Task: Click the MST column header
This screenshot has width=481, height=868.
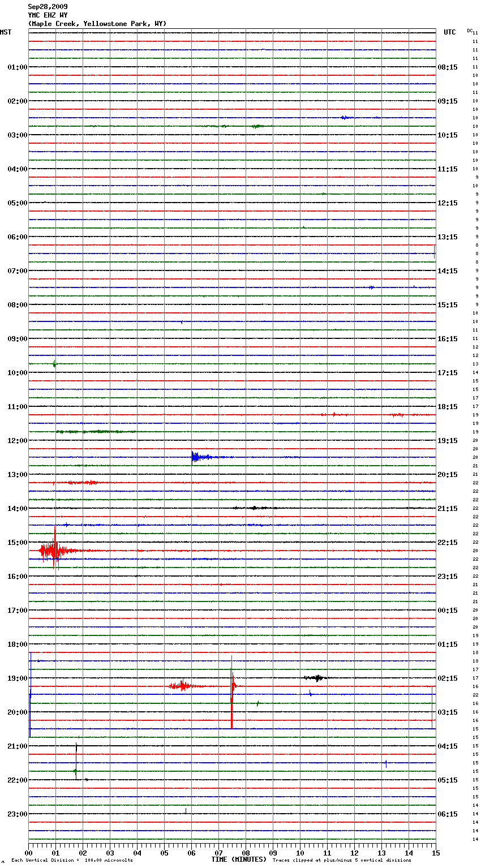Action: pos(6,32)
